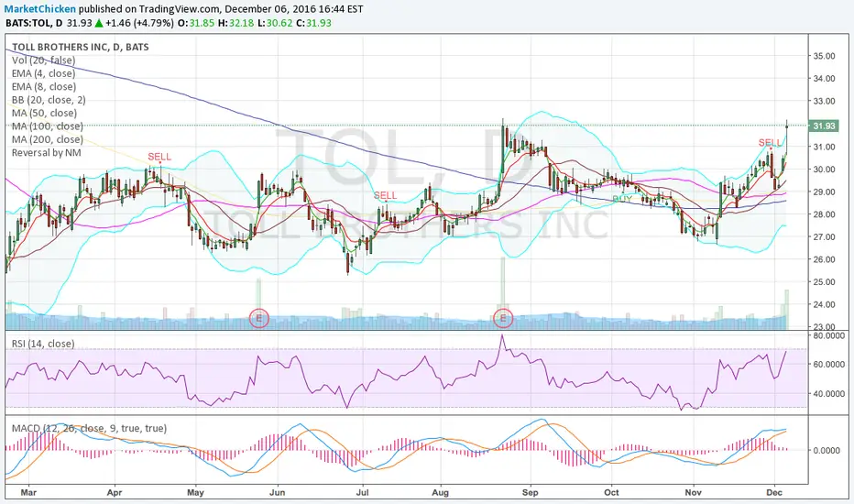Click the Jun date axis label
Screen dimensions: 854x504
[278, 493]
